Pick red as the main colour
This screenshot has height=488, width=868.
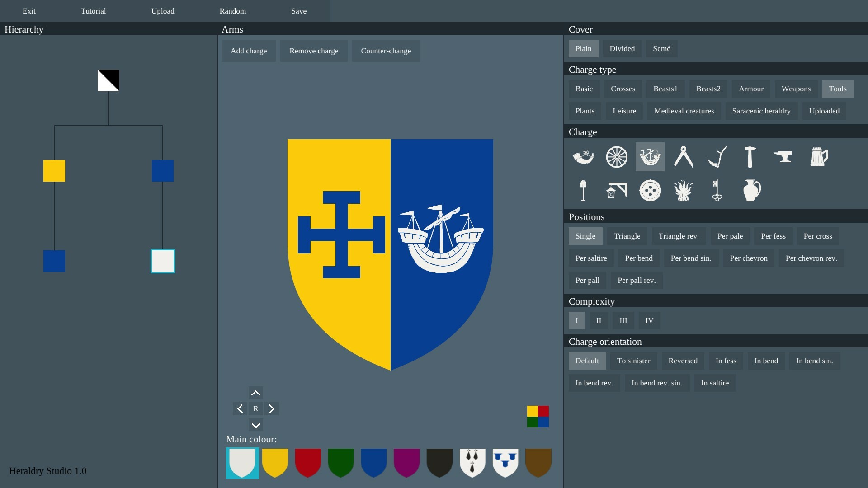pos(308,463)
